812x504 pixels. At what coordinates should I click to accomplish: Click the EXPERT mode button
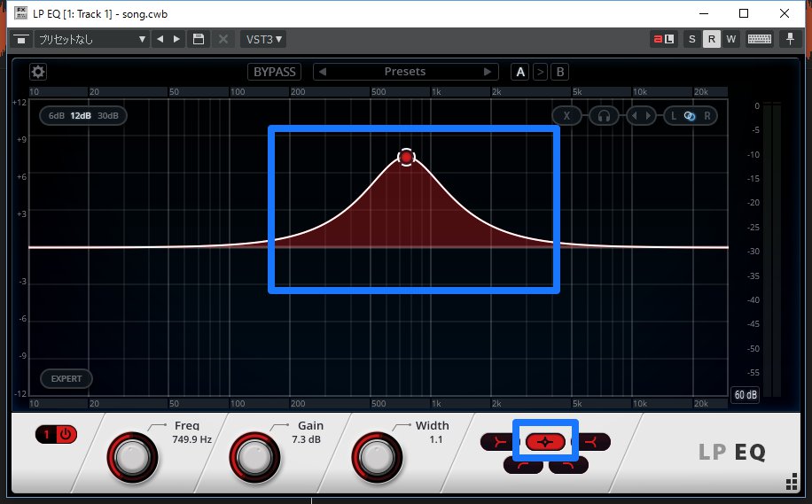click(x=66, y=379)
